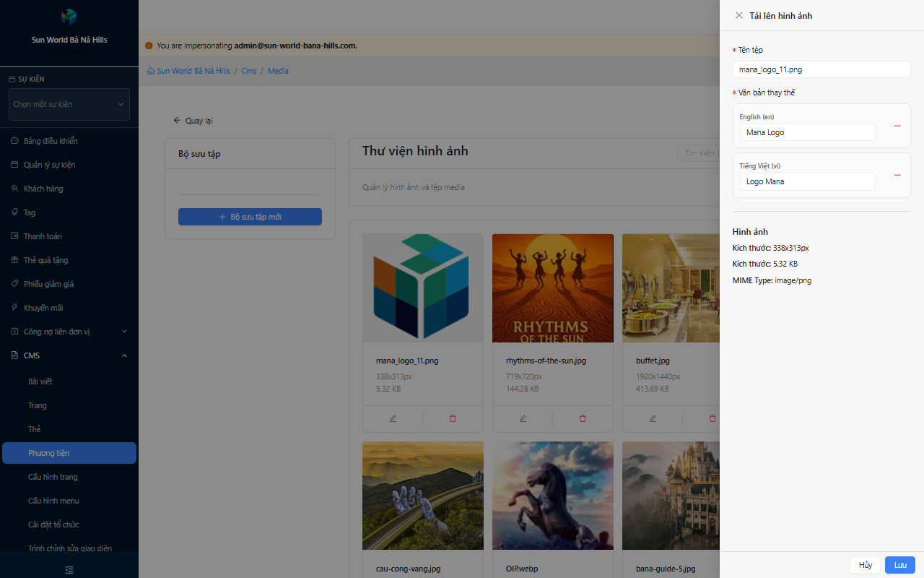924x578 pixels.
Task: Click the Thẻ quà tặng gift icon
Action: 14,260
